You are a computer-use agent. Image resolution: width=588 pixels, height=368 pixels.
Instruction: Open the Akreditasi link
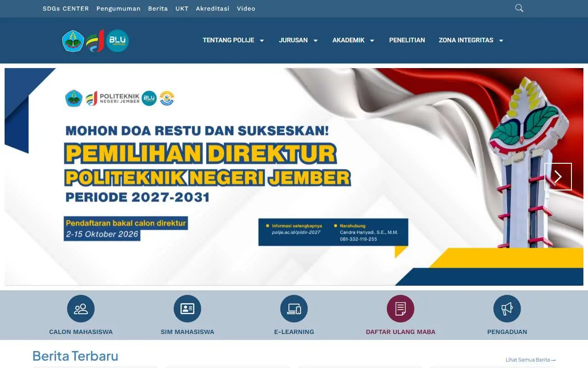tap(212, 9)
